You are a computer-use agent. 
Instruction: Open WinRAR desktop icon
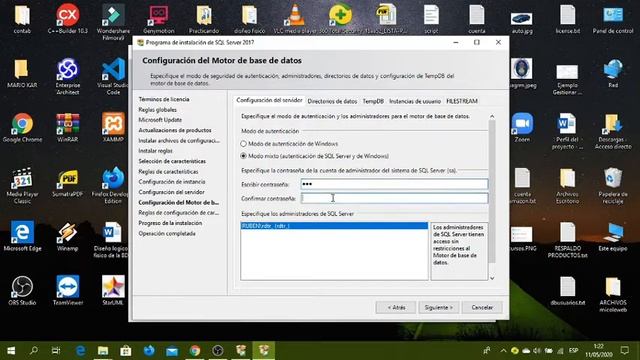coord(68,127)
